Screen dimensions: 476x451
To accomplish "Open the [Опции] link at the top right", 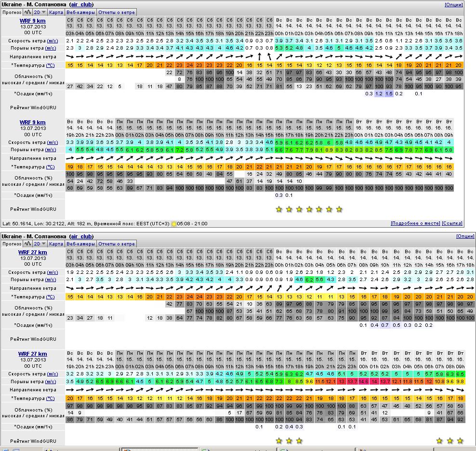I will point(453,4).
